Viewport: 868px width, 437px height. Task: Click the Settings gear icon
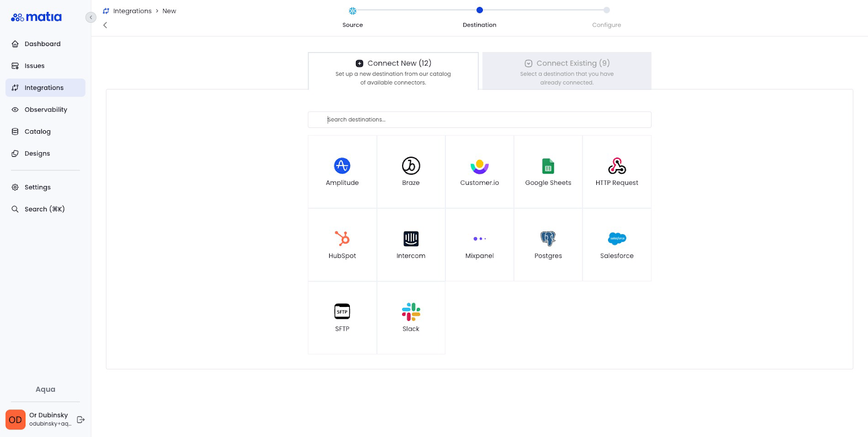pos(15,187)
